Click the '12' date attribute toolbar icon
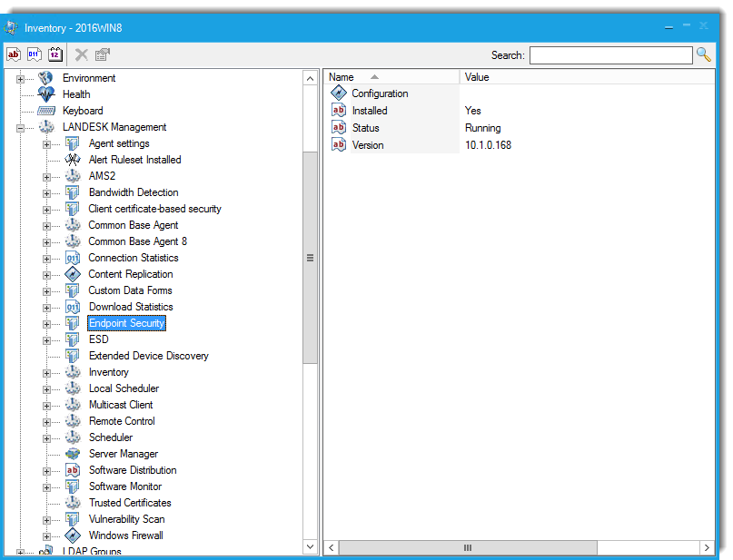The image size is (733, 560). pos(54,54)
